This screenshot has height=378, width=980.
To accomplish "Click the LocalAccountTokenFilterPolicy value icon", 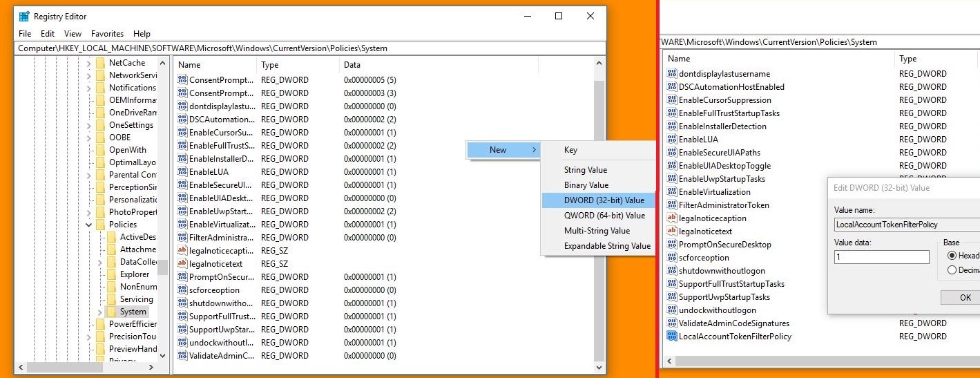I will tap(672, 337).
